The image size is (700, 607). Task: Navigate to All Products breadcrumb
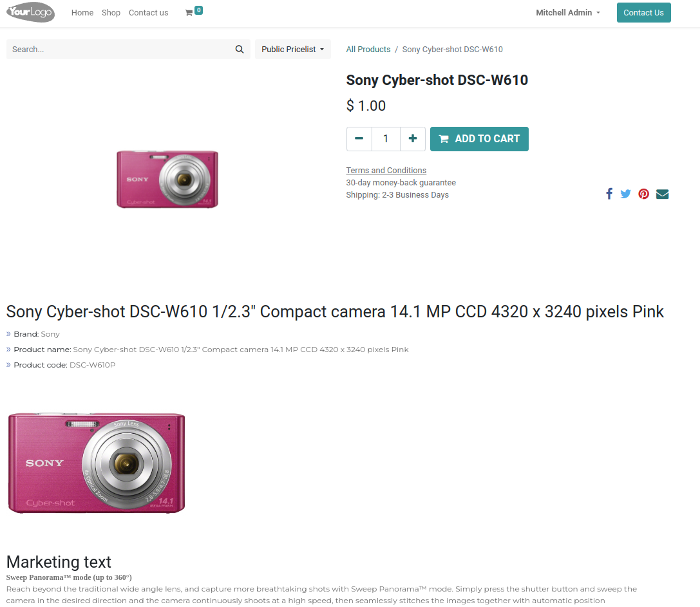[x=368, y=50]
